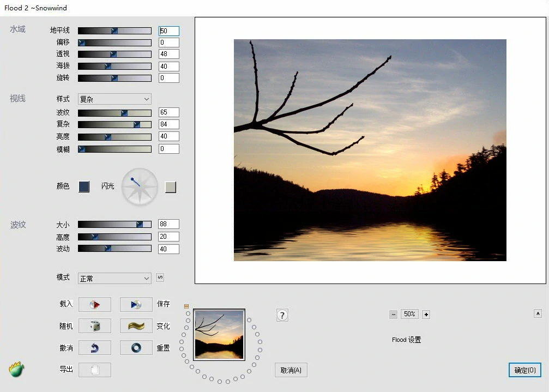Click the up-arrow button right of zoom controls

(538, 313)
